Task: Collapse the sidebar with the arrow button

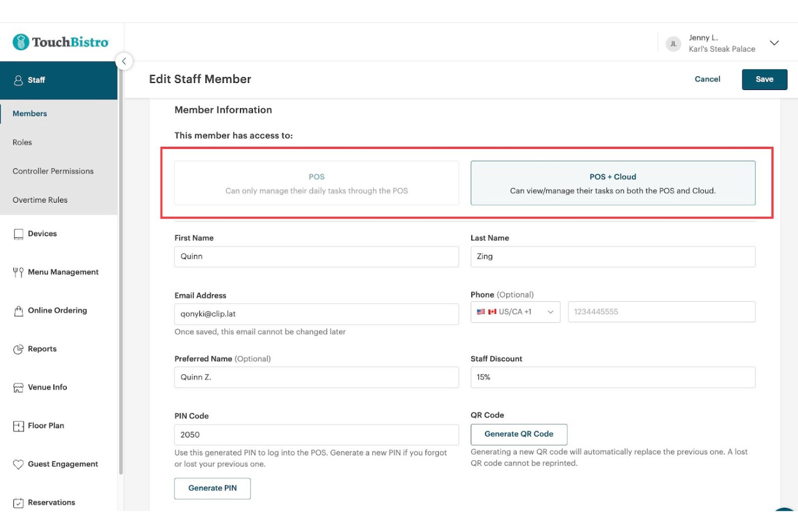Action: click(124, 61)
